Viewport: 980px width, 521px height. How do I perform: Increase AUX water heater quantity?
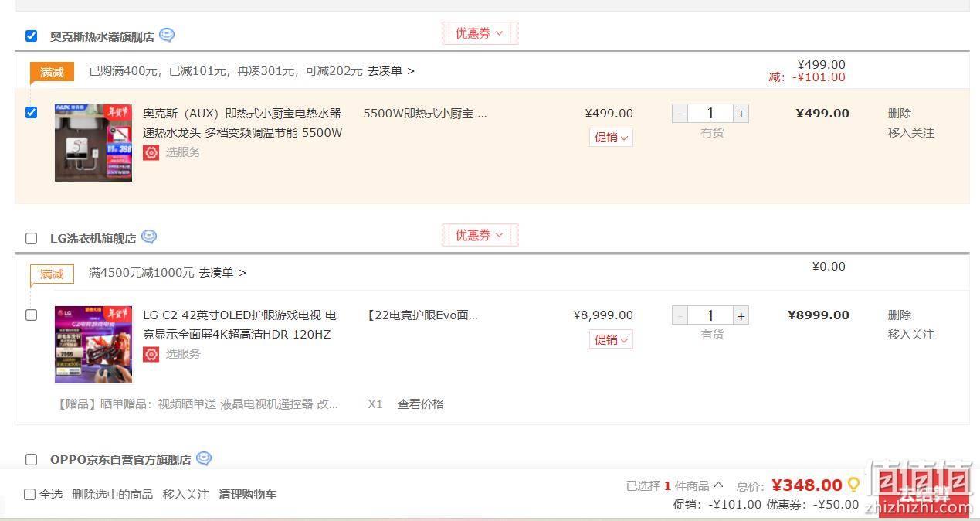click(741, 114)
